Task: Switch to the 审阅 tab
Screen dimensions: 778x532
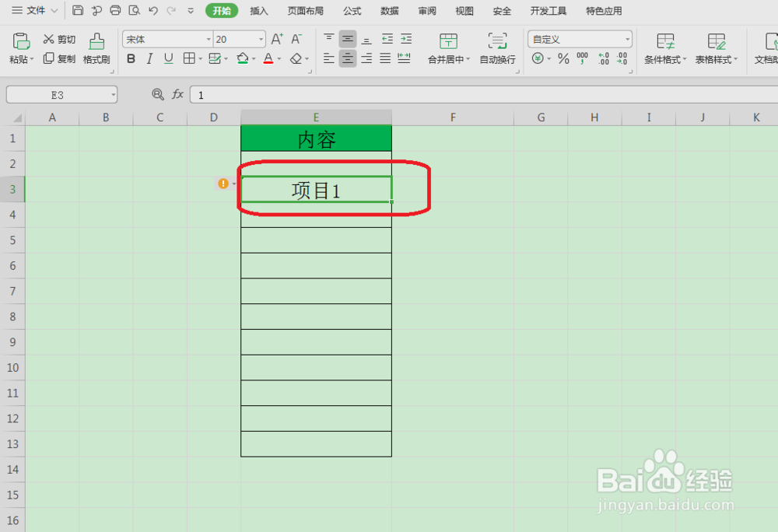Action: coord(427,11)
